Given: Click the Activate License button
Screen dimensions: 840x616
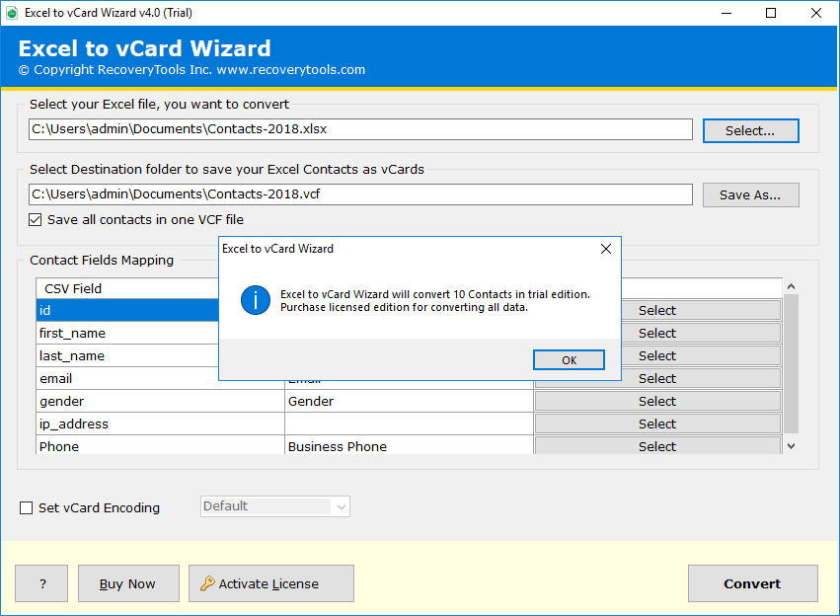Looking at the screenshot, I should [x=271, y=583].
